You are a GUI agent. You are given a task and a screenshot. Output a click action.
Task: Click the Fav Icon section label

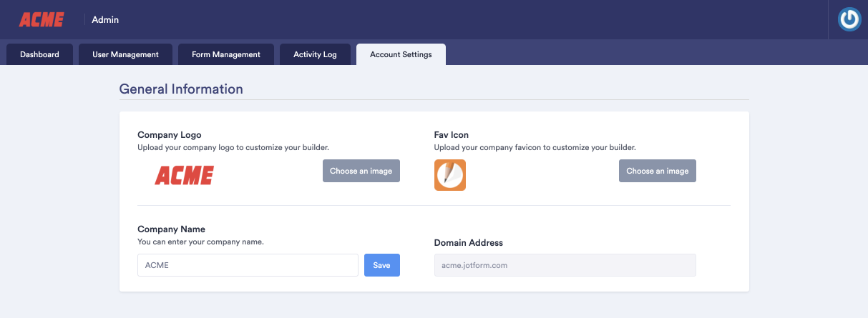click(x=452, y=134)
